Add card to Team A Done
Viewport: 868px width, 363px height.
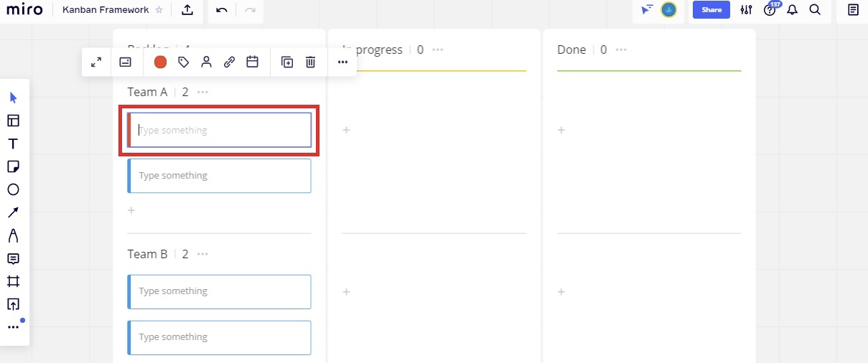tap(561, 130)
